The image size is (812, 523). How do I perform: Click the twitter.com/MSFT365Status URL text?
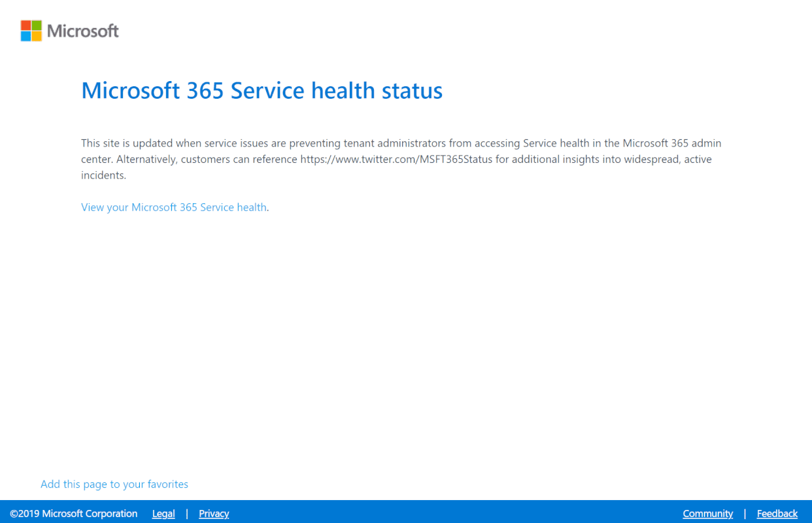point(396,159)
